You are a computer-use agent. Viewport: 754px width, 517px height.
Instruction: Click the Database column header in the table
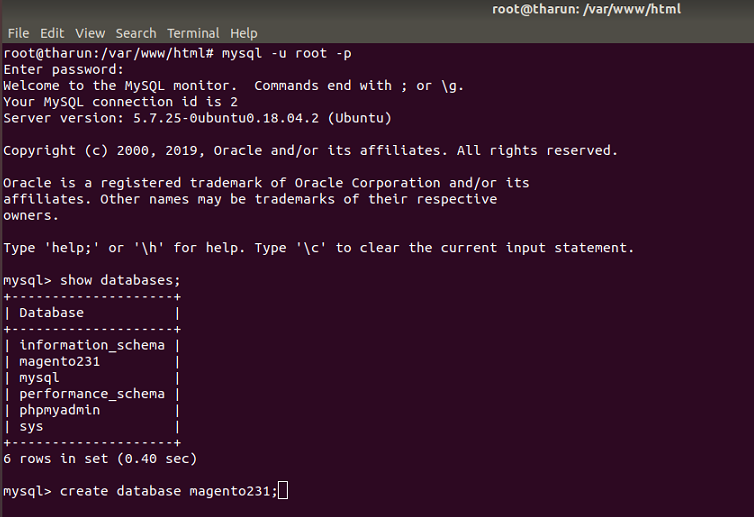(52, 313)
